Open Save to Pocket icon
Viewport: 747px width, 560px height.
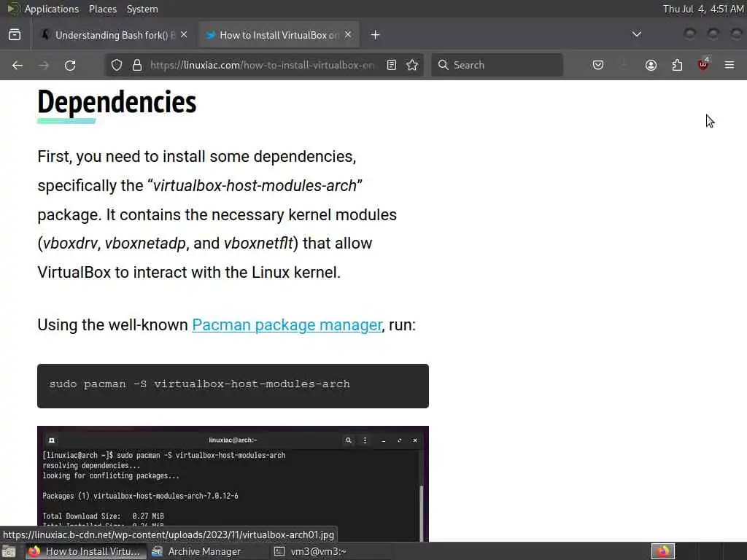point(598,65)
